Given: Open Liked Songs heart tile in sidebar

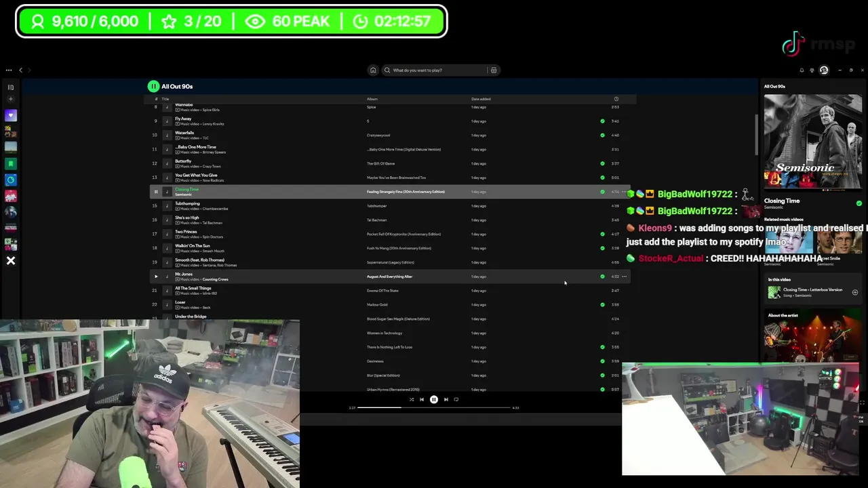Looking at the screenshot, I should point(11,115).
